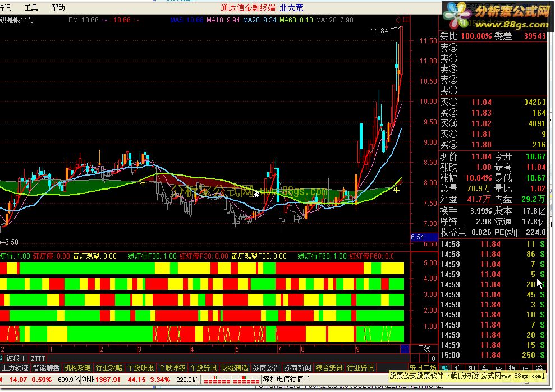Switch to the 波段王 indicator tab
Screen dimensions: 555x392
[x=16, y=358]
